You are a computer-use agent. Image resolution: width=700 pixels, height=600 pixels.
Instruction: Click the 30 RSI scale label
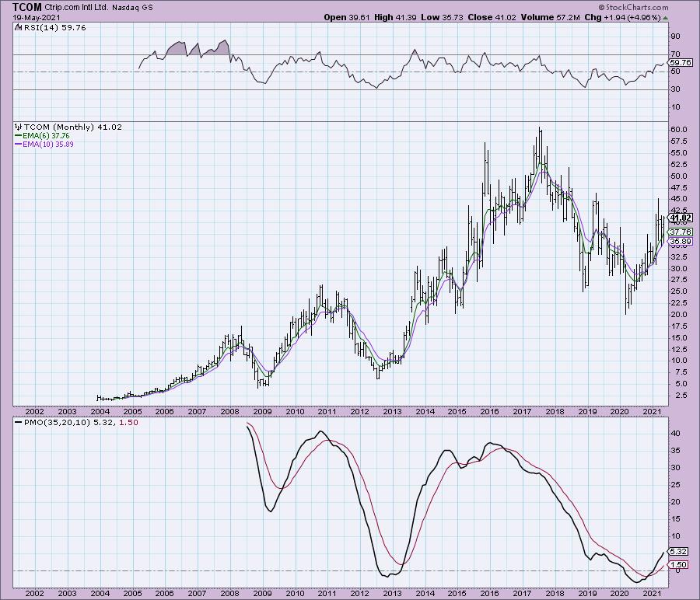[675, 89]
